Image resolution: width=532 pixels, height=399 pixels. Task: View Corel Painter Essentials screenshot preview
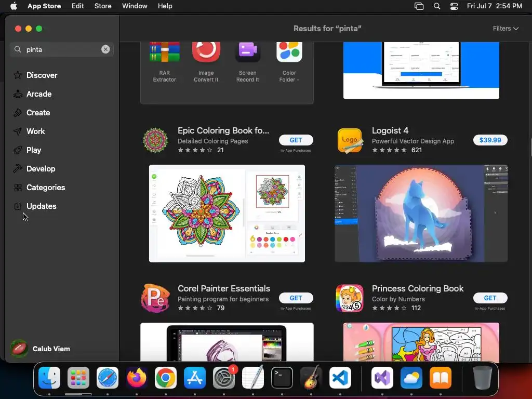tap(227, 342)
